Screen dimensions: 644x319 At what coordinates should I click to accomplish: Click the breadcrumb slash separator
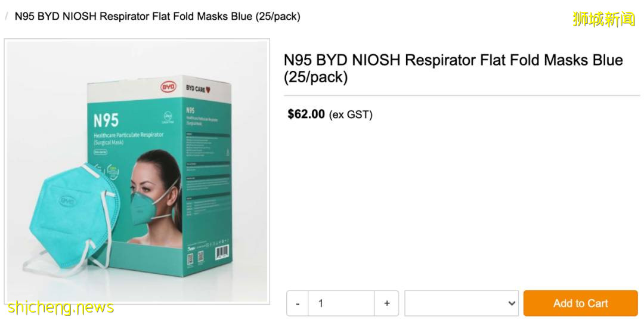click(7, 17)
